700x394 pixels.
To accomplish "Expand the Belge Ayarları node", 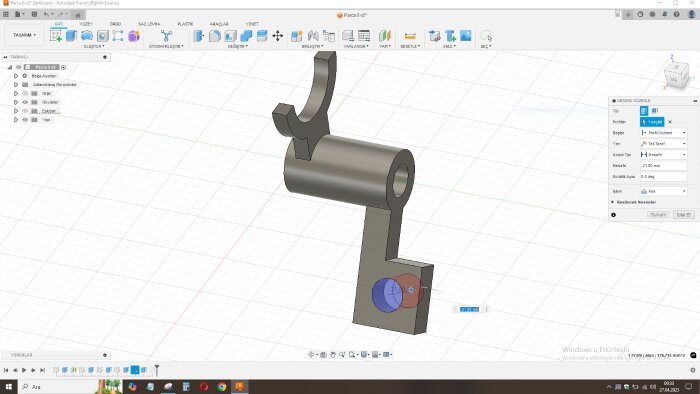I will (x=16, y=76).
